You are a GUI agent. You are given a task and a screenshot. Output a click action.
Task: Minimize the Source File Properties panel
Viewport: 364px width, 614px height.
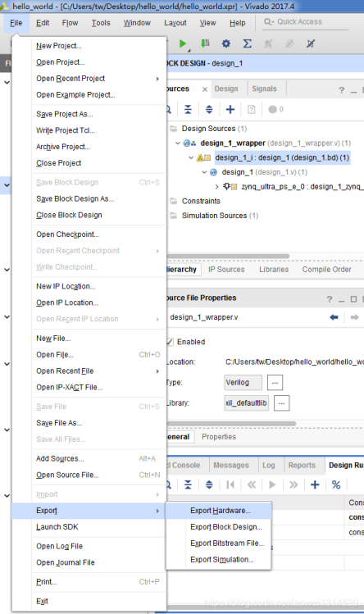click(342, 300)
